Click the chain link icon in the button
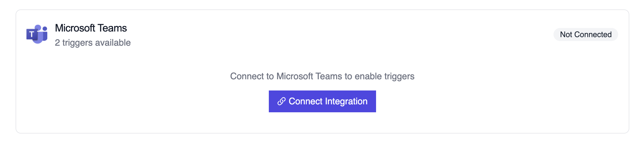Screen dimensions: 644x145 point(281,101)
